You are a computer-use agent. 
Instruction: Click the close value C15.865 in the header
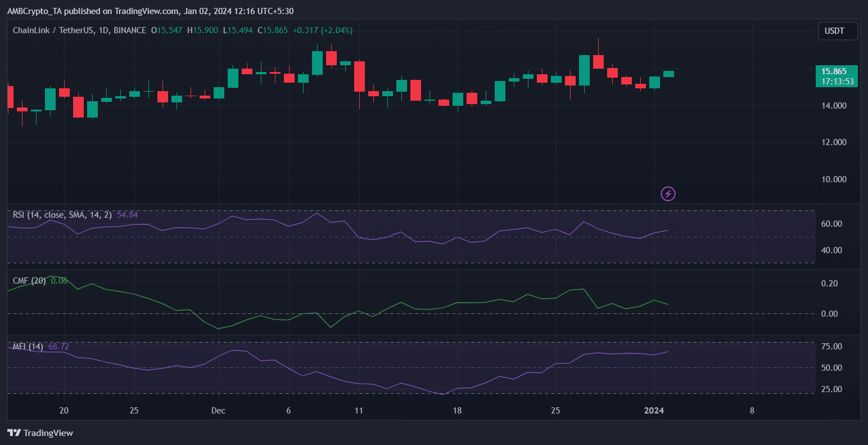[273, 30]
